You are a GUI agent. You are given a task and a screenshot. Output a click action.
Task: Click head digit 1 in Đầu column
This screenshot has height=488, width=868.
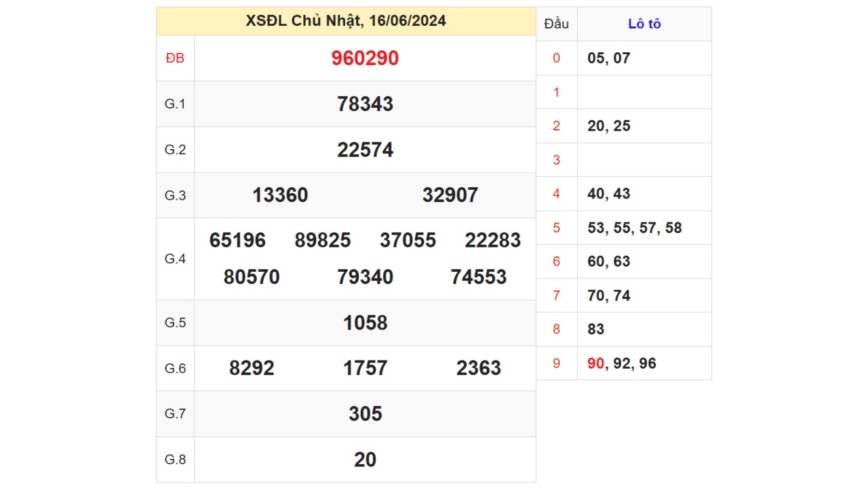click(556, 92)
